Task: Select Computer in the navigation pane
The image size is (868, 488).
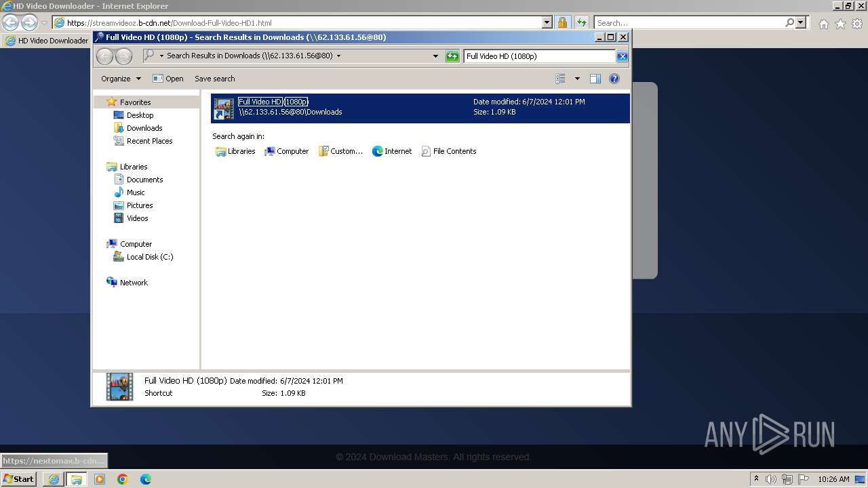Action: click(136, 244)
